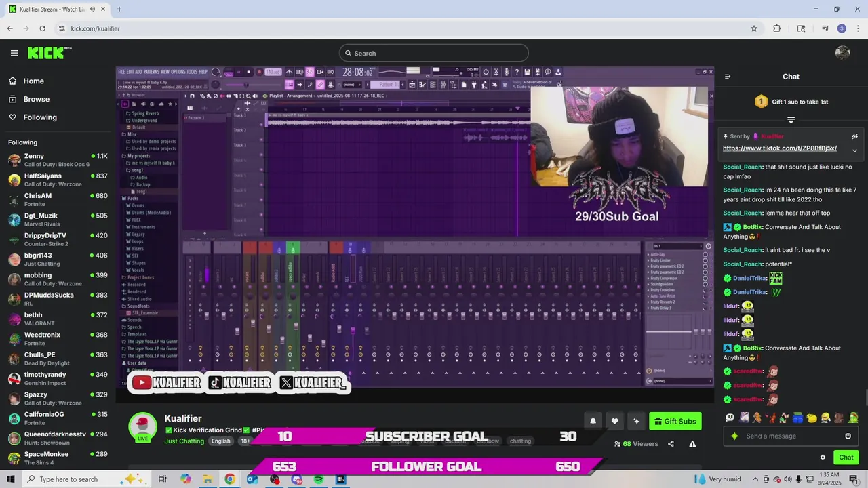Click the green Chat send button

(x=846, y=457)
